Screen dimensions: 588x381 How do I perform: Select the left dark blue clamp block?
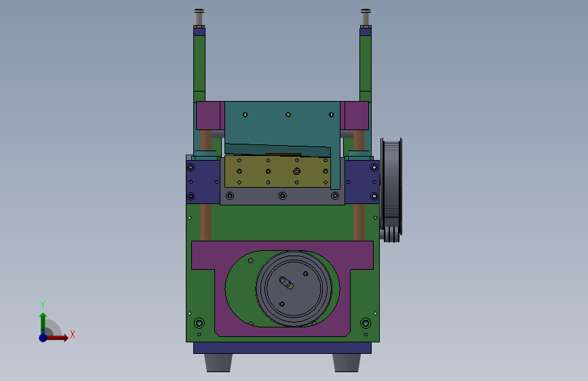[x=203, y=182]
